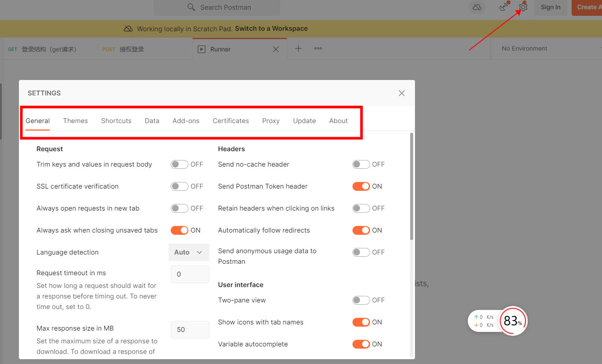Close the Settings dialog
Viewport: 602px width, 364px height.
[x=402, y=93]
